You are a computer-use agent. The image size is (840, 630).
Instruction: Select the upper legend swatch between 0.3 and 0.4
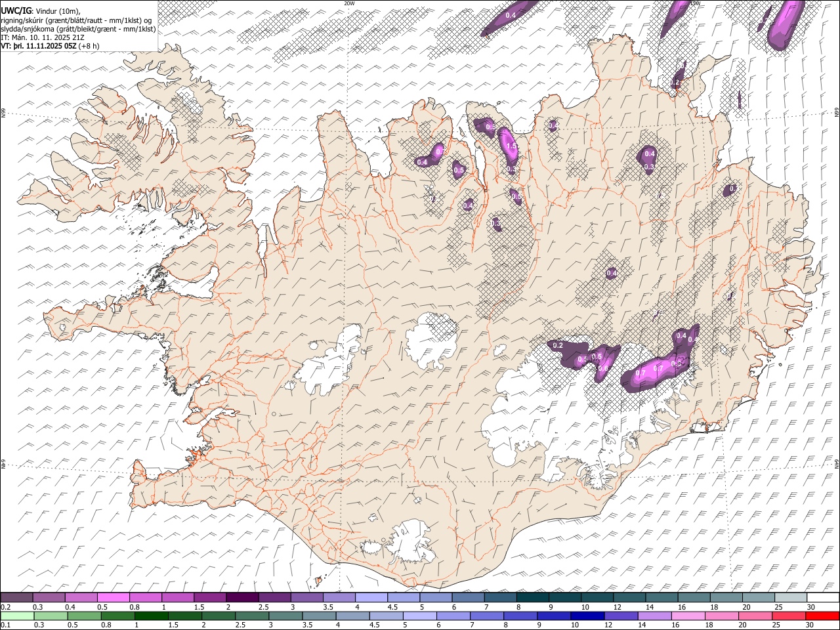[x=49, y=597]
